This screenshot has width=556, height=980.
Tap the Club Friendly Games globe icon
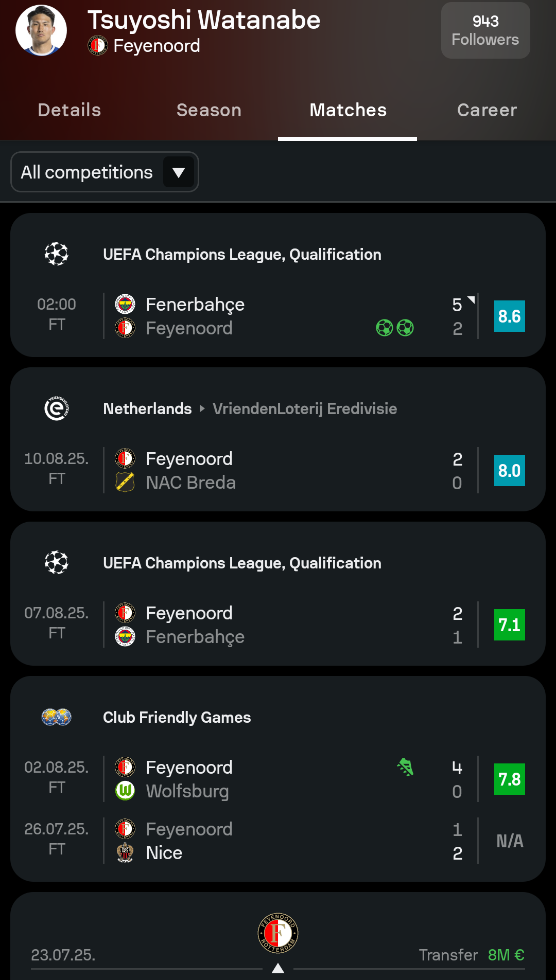click(x=57, y=717)
